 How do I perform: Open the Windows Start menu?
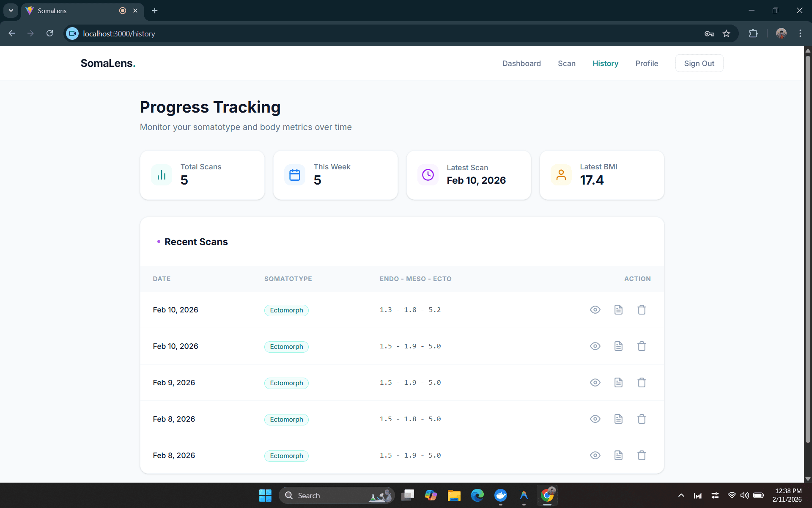(265, 495)
